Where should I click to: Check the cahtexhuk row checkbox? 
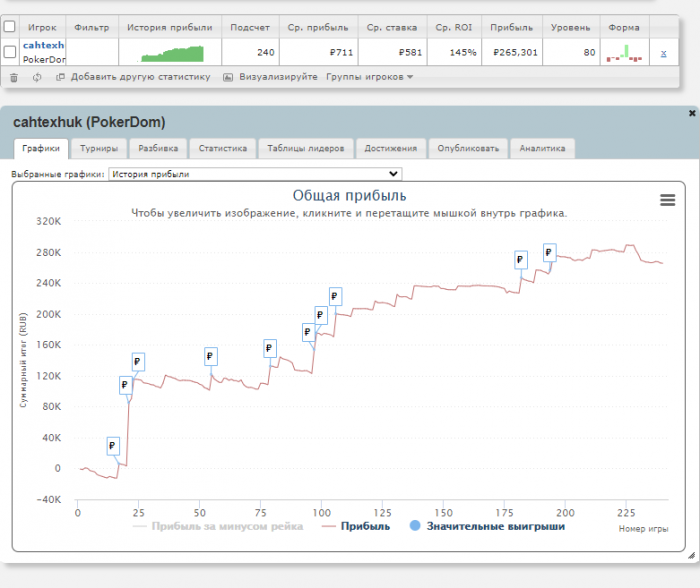coord(9,51)
